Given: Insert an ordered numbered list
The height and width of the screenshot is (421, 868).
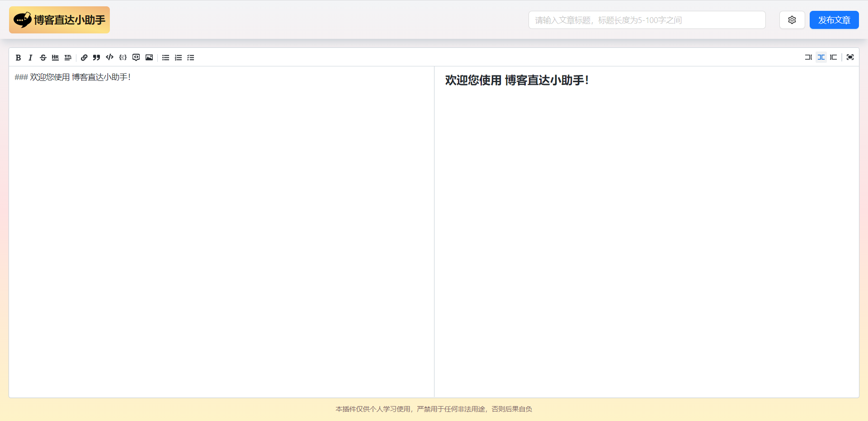Looking at the screenshot, I should 178,57.
